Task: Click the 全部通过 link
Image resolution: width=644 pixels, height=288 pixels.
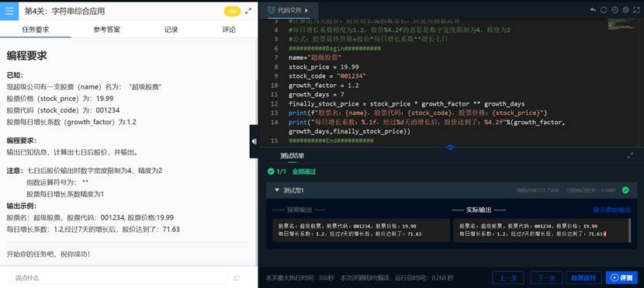Action: tap(304, 172)
